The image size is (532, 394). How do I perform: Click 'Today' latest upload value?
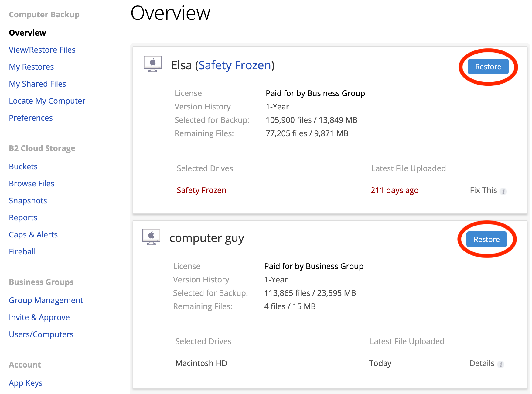380,363
